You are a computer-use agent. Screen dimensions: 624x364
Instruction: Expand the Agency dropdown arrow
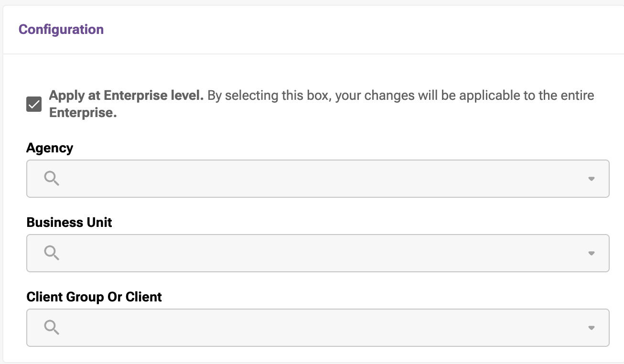[x=591, y=179]
